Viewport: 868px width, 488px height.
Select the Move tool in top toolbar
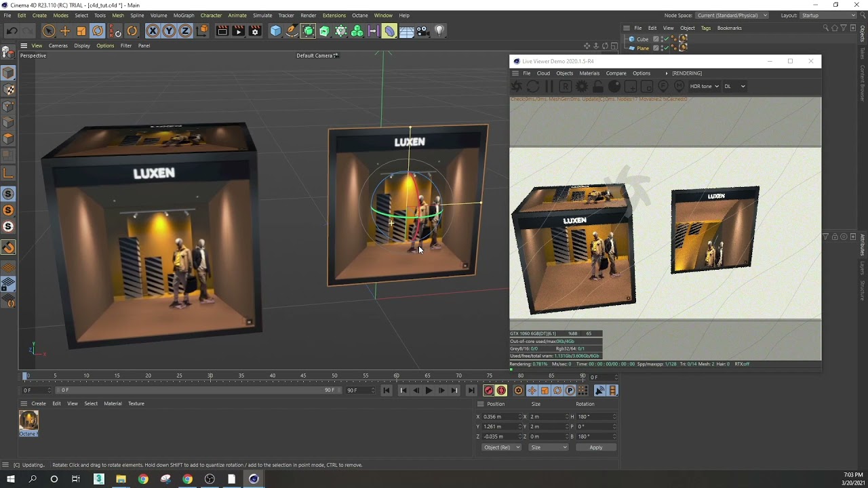point(65,30)
